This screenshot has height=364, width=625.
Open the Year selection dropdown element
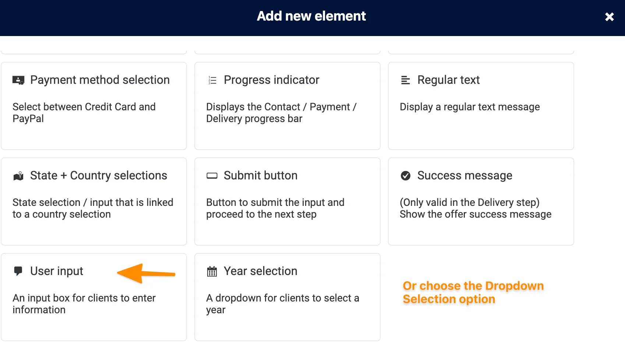click(287, 297)
